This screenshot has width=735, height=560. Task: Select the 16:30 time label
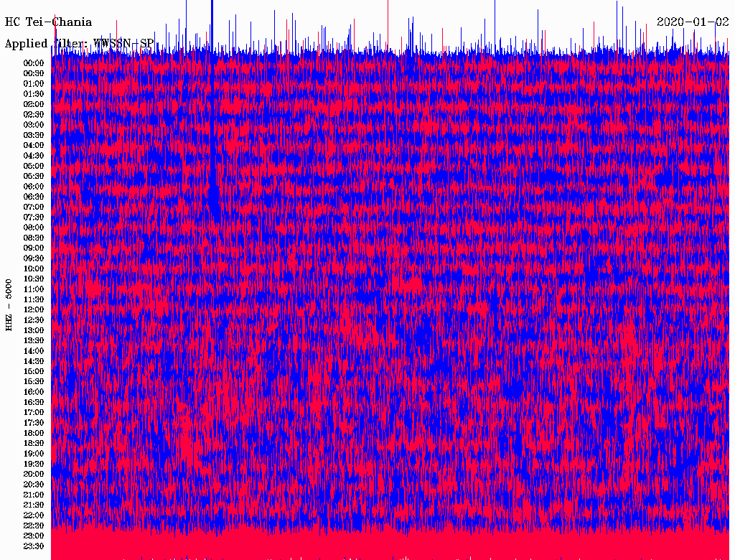34,403
